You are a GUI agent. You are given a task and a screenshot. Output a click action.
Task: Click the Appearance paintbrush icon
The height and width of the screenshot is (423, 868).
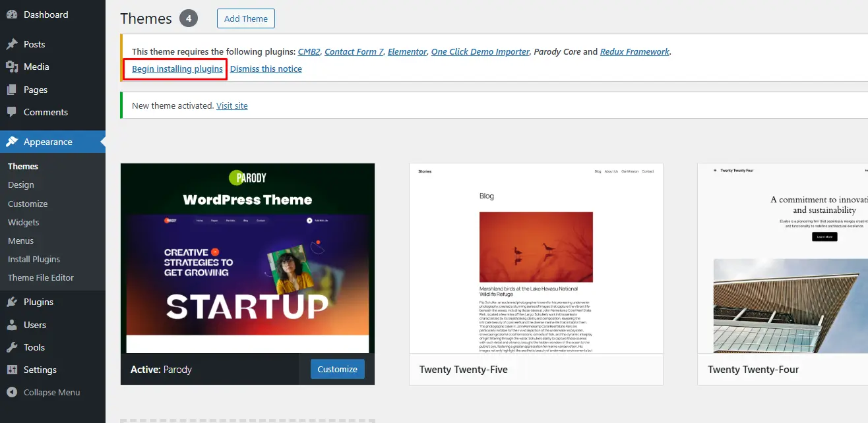12,142
